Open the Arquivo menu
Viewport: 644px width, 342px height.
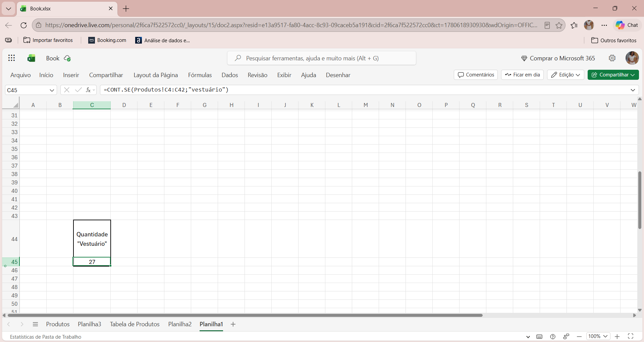20,75
